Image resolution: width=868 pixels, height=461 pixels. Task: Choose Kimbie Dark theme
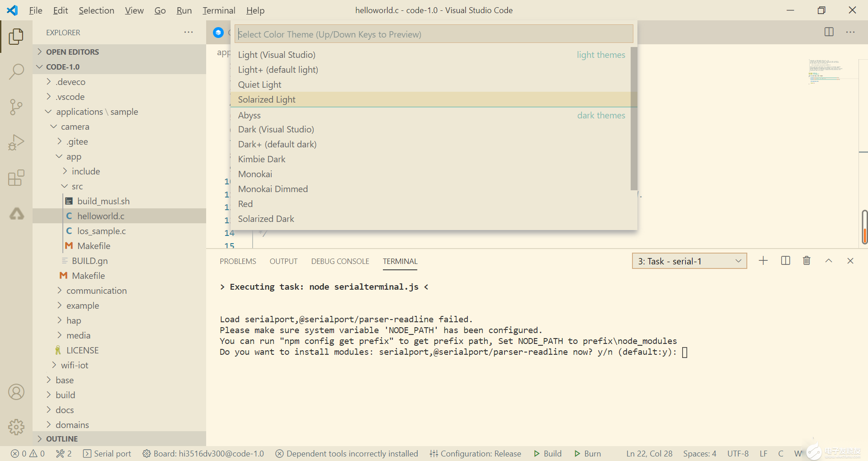point(431,159)
